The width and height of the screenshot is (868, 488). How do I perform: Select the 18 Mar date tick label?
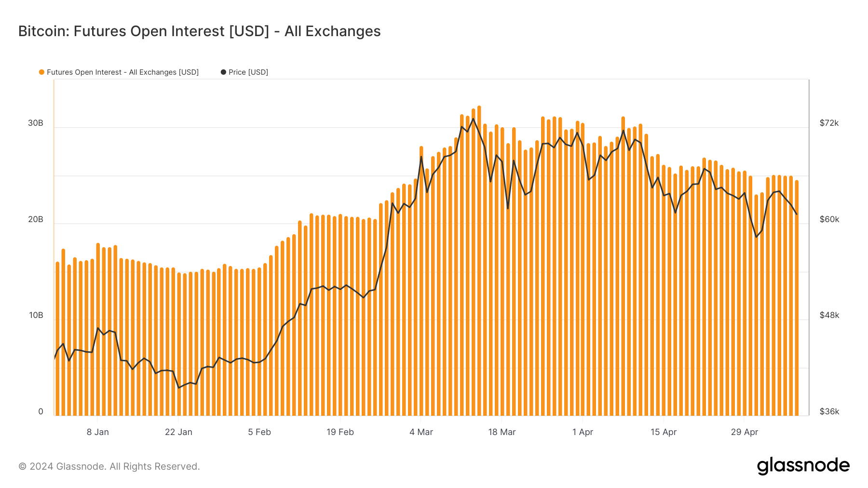502,432
